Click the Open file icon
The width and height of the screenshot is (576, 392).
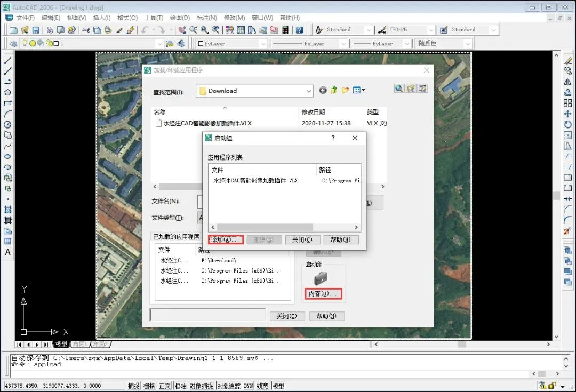click(x=25, y=30)
